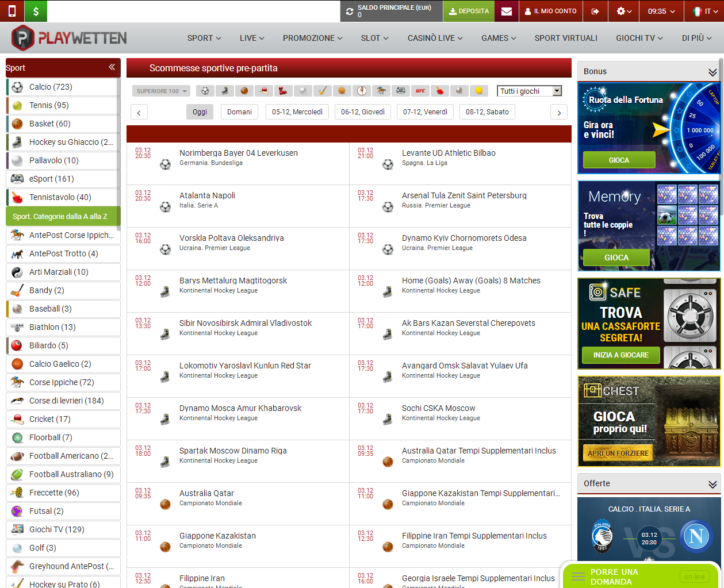This screenshot has width=724, height=588.
Task: Select the 08-12, Sabato tab
Action: pos(487,112)
